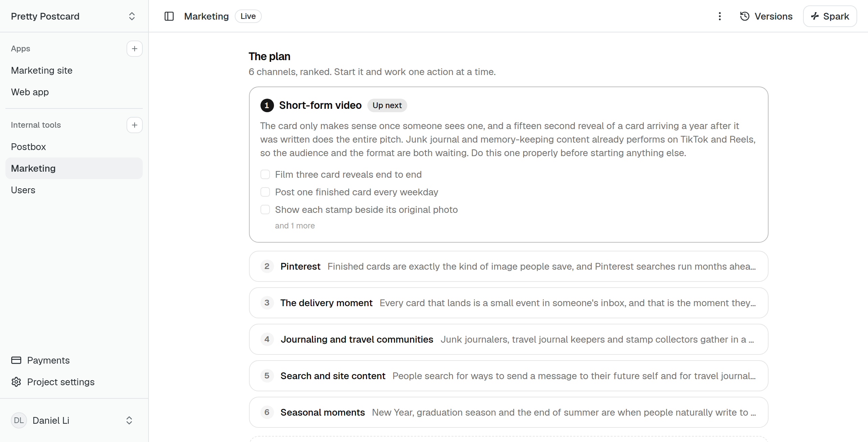The width and height of the screenshot is (868, 442).
Task: Toggle the sidebar panel icon
Action: click(169, 16)
